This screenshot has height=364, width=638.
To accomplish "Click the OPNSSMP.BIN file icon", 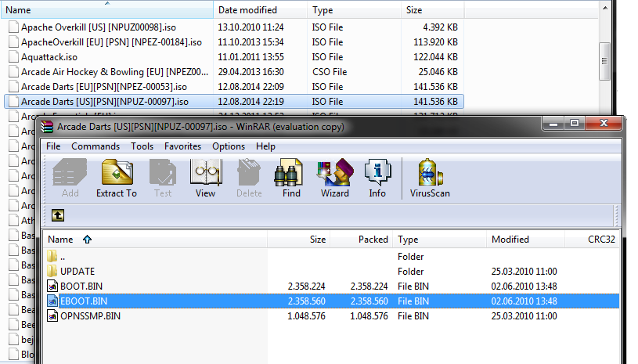I will 52,316.
